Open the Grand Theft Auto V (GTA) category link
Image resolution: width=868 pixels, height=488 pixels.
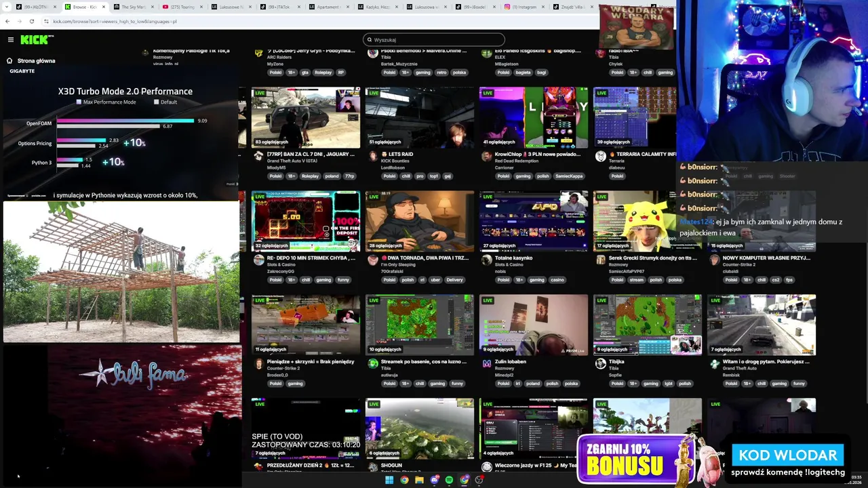[x=292, y=161]
